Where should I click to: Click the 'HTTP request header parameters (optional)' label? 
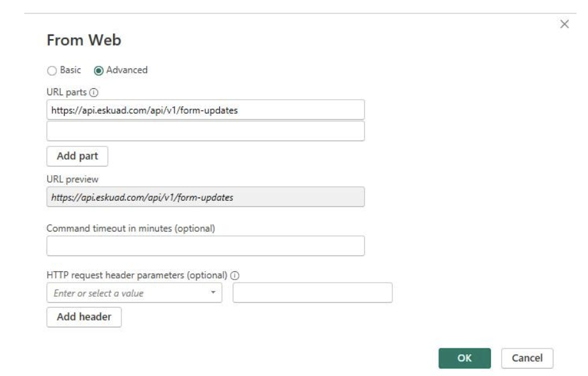coord(137,276)
